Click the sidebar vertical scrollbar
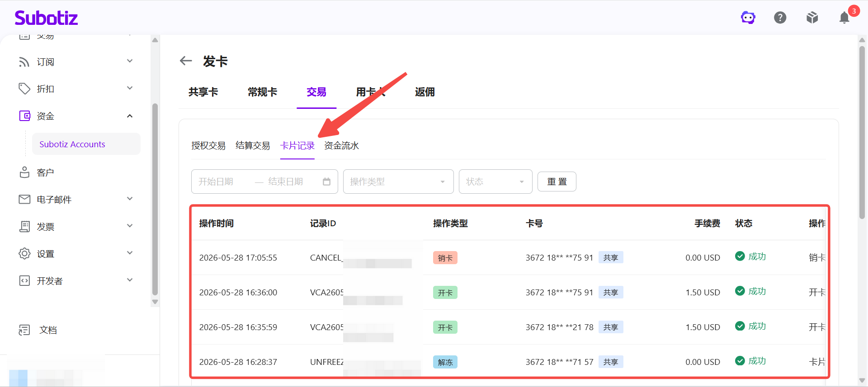 click(155, 199)
